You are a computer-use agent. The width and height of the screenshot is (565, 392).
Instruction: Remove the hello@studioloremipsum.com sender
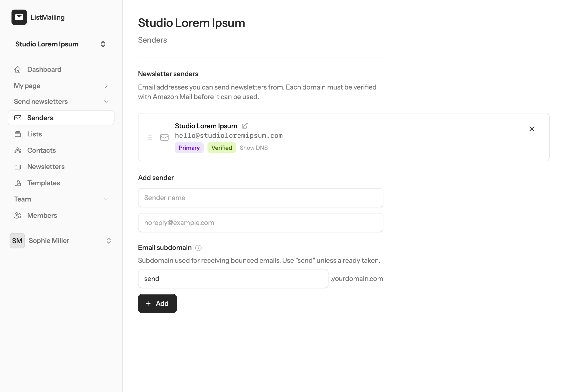coord(531,129)
